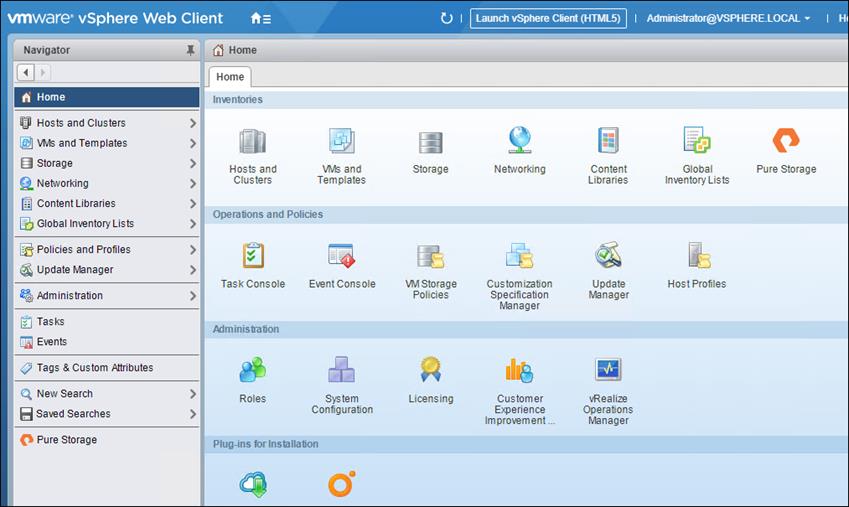Click the Plug-ins for Installation section header
This screenshot has width=849, height=507.
265,444
